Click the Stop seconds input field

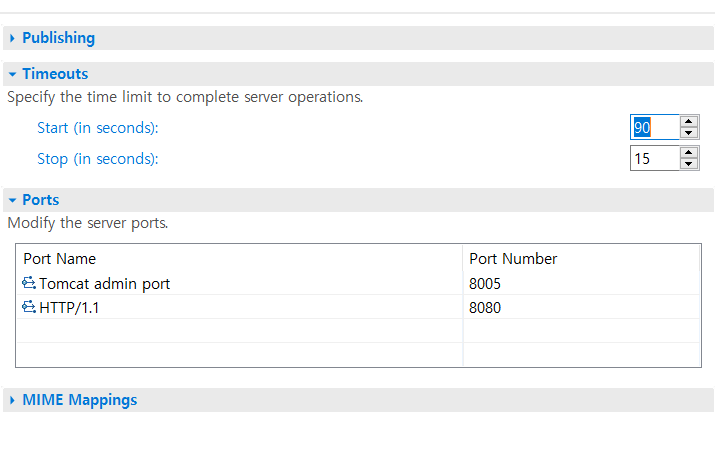click(x=654, y=158)
